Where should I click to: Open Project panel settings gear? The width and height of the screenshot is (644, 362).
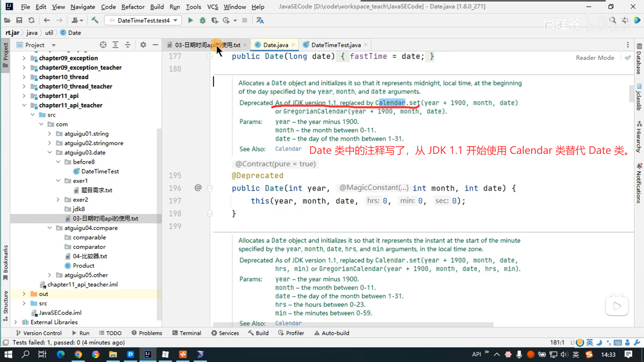143,45
